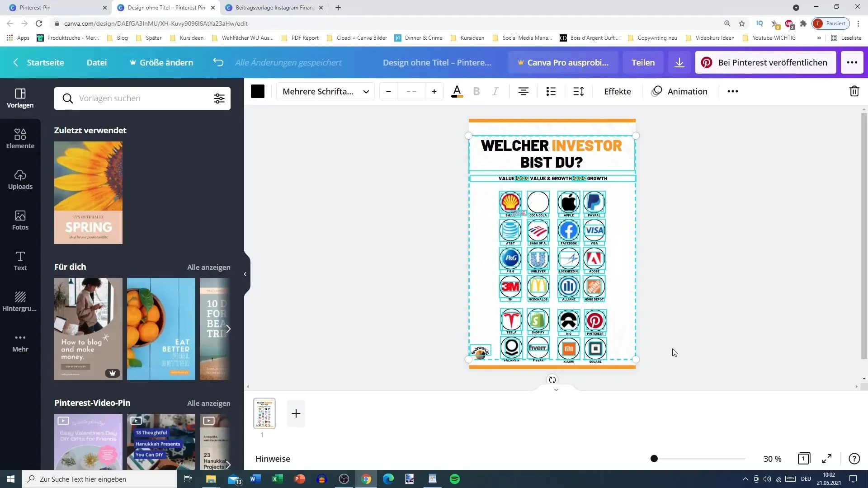Click Bei Pinterest veröffentlichen button

765,62
